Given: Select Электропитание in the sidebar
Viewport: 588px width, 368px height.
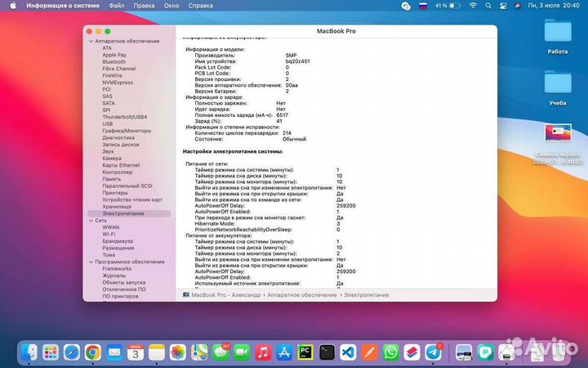Looking at the screenshot, I should 129,213.
